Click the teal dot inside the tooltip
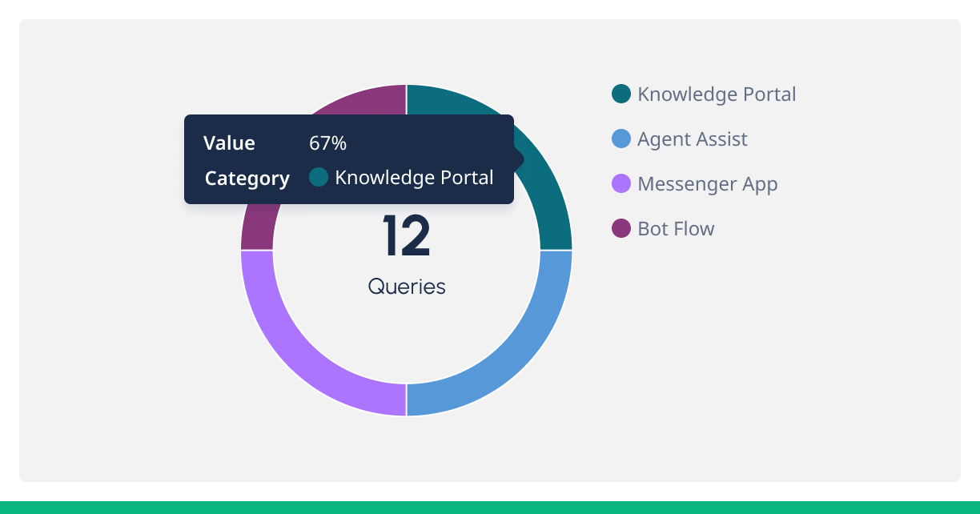Viewport: 980px width, 514px height. [x=319, y=178]
